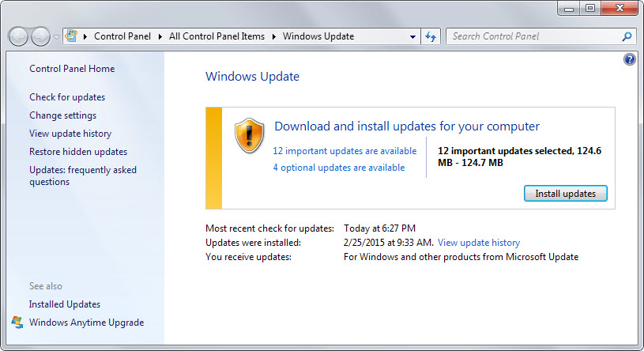Click 12 important updates selected size text

[x=519, y=157]
